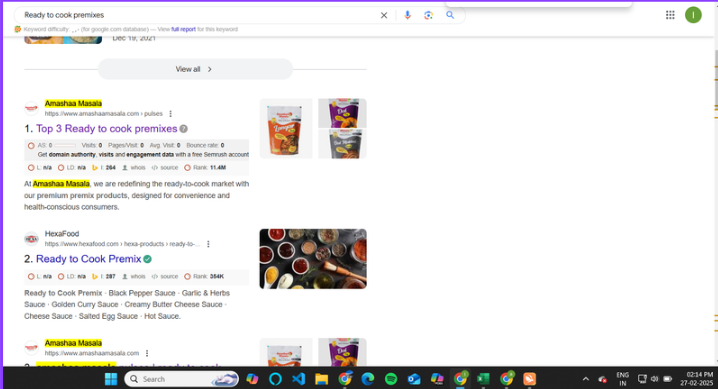718x389 pixels.
Task: Open options menu beside hexafood.com URL
Action: coord(208,244)
